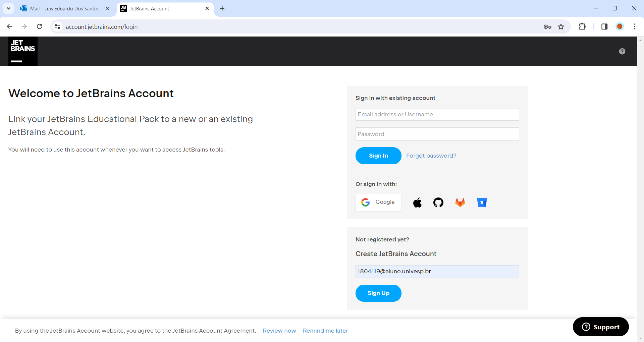Click the page scrollbar up arrow

tap(640, 40)
